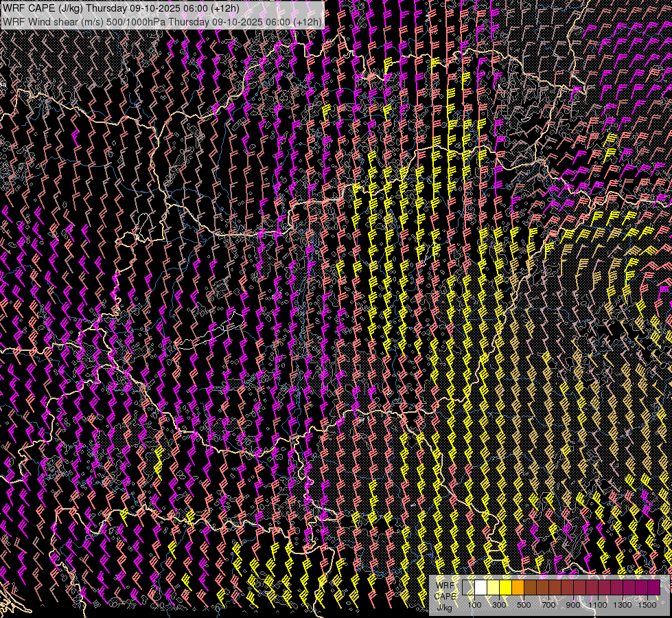Click the 1300 legend tick label
Image resolution: width=672 pixels, height=618 pixels.
pyautogui.click(x=623, y=605)
